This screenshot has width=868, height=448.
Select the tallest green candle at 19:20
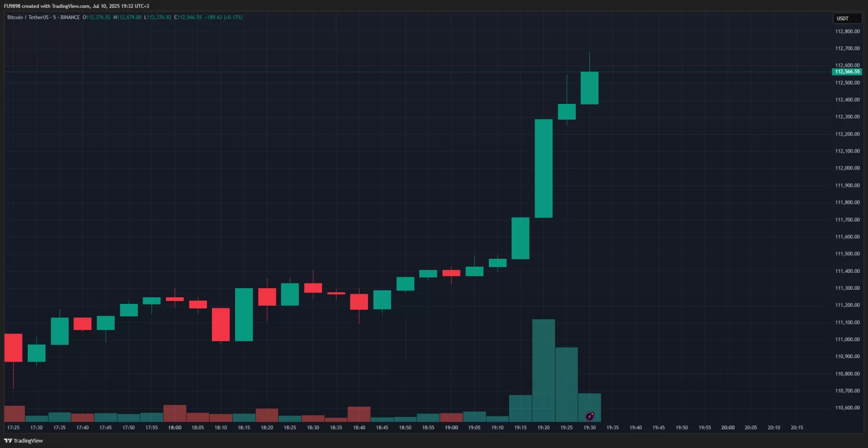[544, 168]
